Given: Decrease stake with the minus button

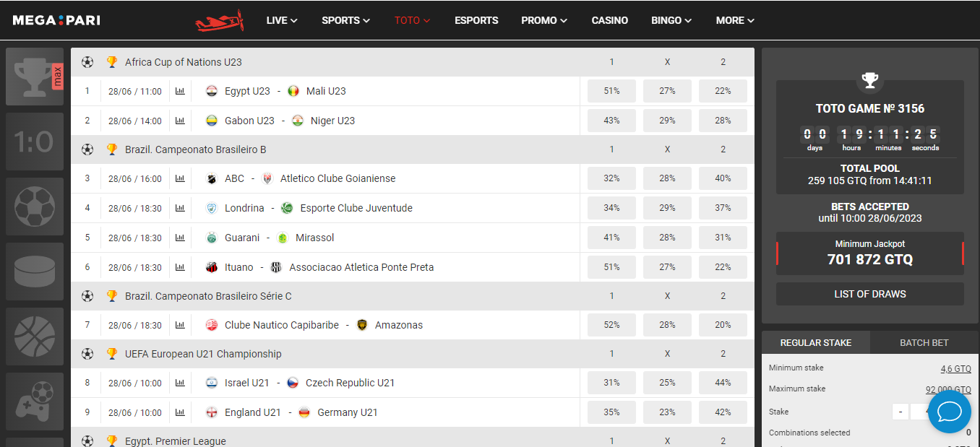Looking at the screenshot, I should point(900,412).
